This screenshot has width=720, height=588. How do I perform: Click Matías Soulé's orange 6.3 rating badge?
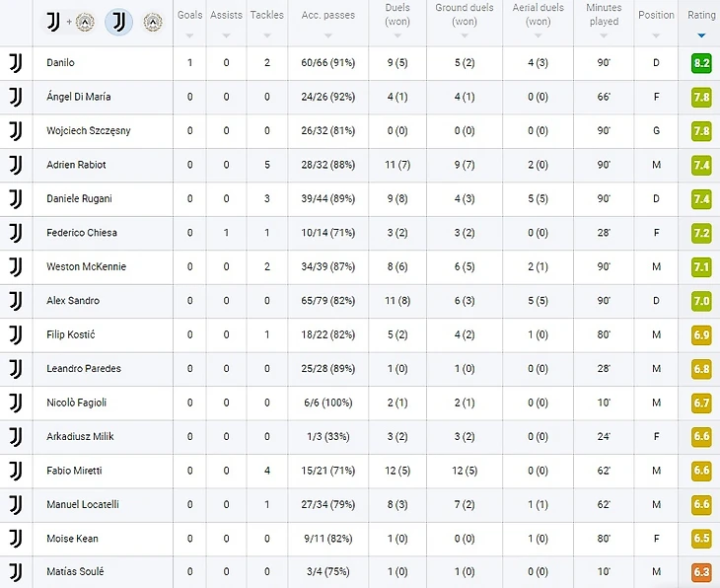tap(701, 572)
